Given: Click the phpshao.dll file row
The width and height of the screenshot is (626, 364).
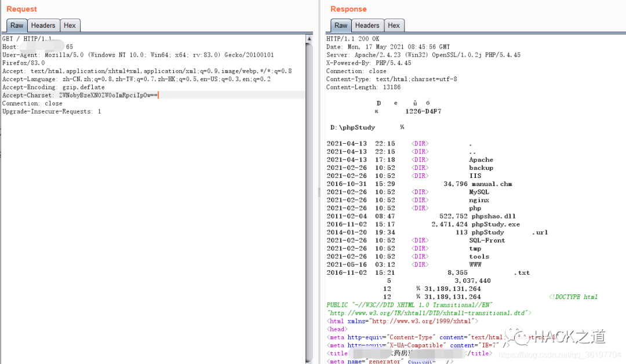Looking at the screenshot, I should [x=421, y=216].
